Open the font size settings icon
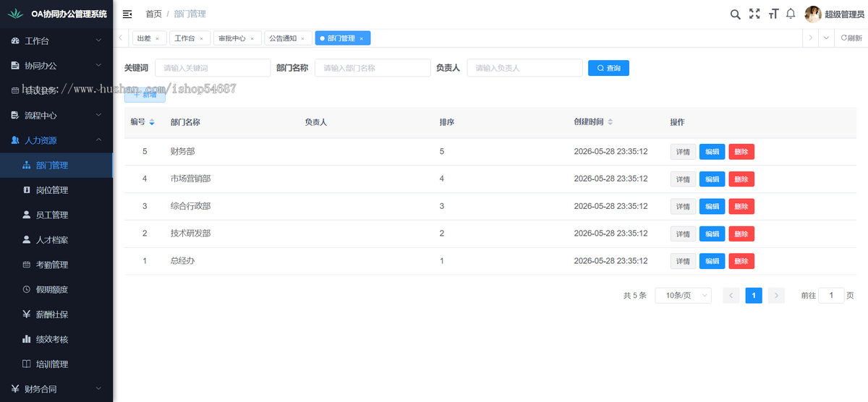868x402 pixels. [773, 14]
